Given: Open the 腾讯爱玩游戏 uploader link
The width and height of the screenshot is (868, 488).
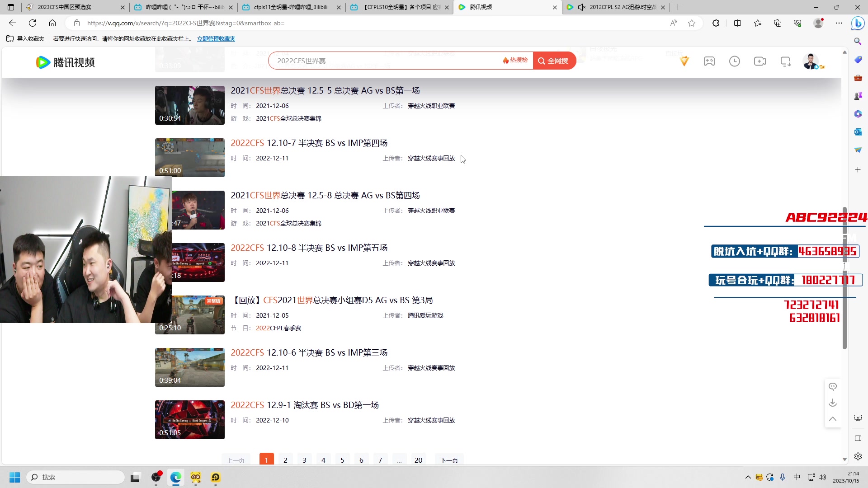Looking at the screenshot, I should (425, 315).
